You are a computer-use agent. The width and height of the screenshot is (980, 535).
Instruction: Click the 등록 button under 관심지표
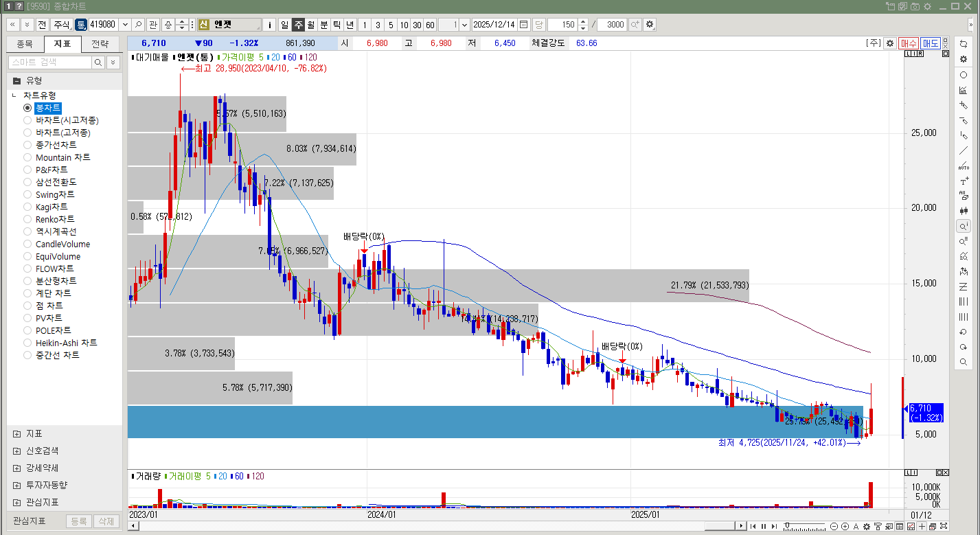79,521
